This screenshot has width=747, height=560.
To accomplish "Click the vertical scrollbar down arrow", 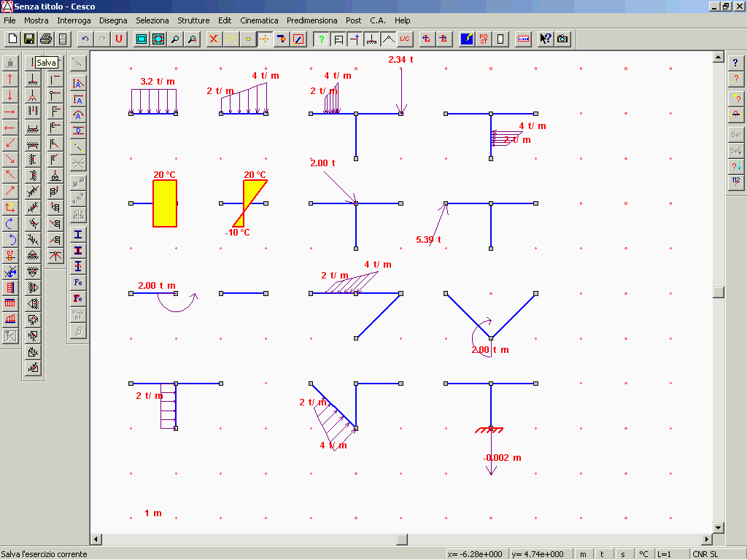I will coord(719,528).
